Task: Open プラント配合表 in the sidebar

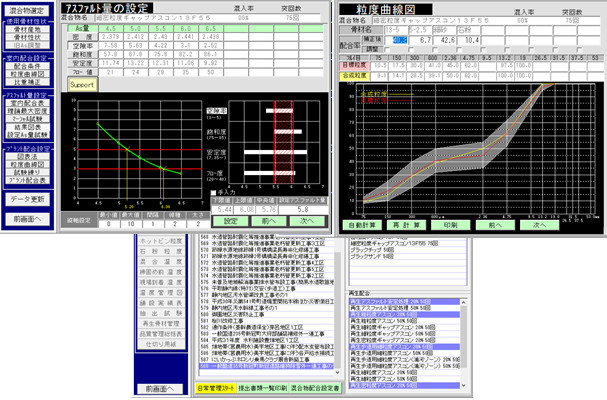Action: tap(27, 180)
